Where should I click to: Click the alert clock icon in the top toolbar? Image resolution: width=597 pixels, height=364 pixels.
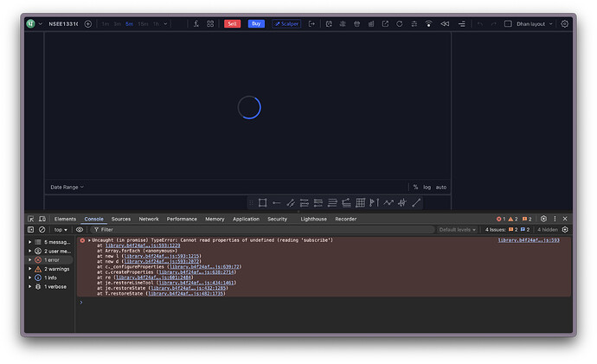[329, 23]
